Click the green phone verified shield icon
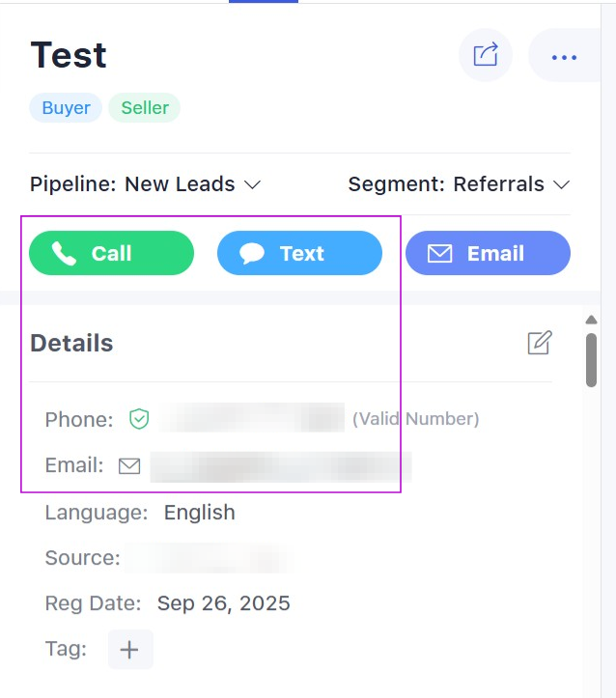This screenshot has height=698, width=616. pos(140,419)
